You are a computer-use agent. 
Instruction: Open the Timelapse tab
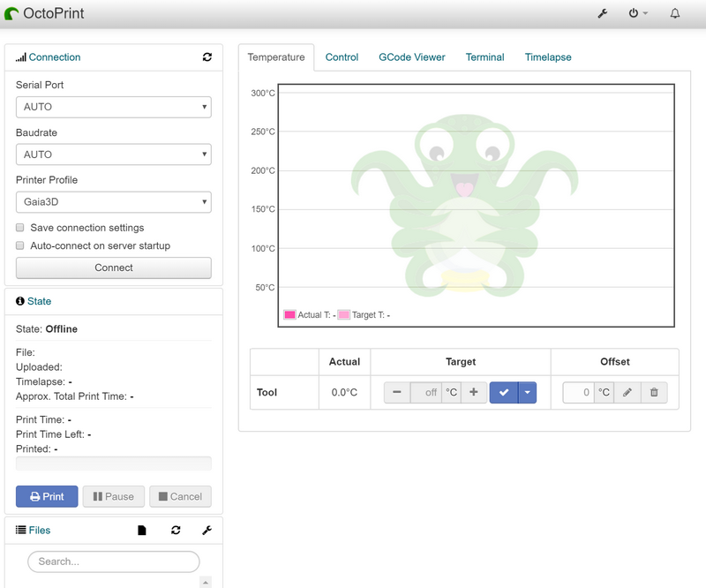tap(548, 57)
